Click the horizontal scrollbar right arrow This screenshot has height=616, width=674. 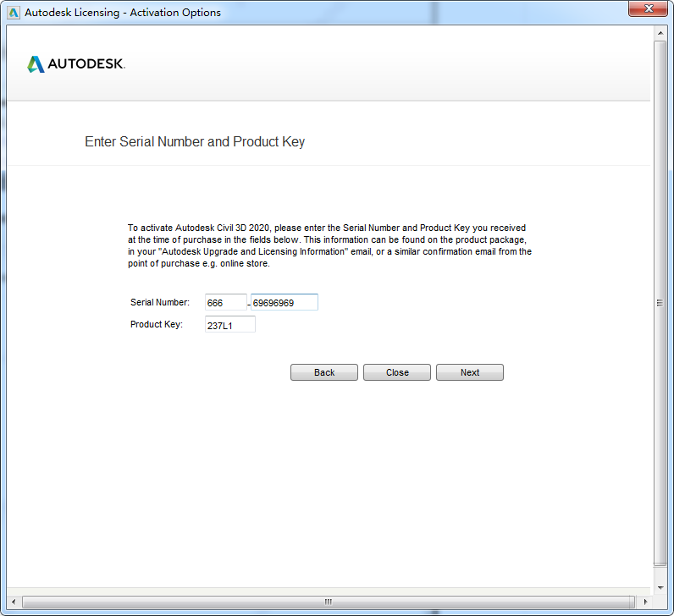645,602
